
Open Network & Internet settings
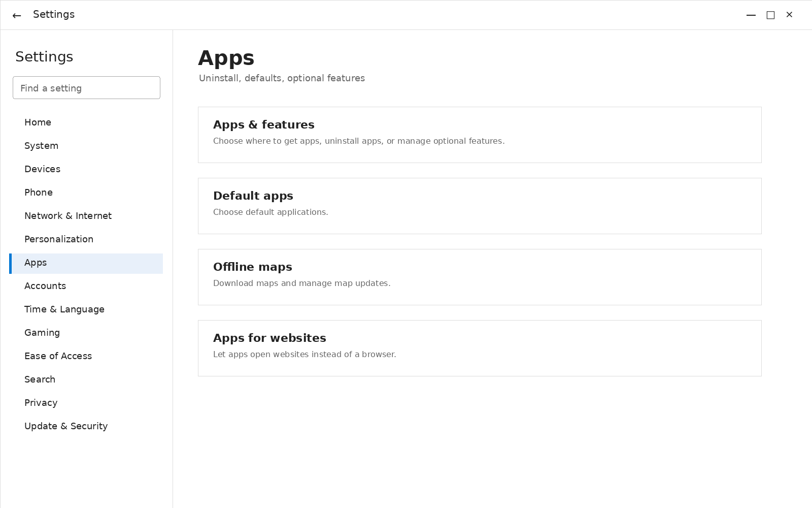pos(86,216)
